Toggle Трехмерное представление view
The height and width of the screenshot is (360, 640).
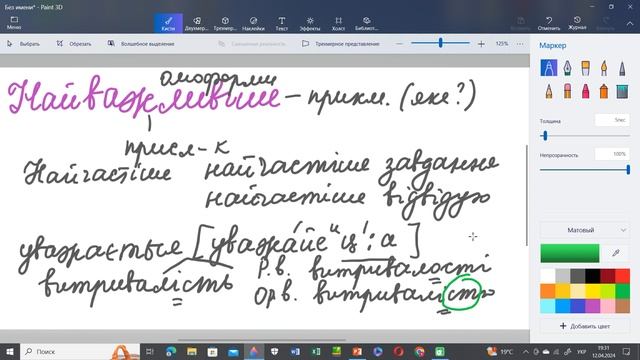pyautogui.click(x=341, y=44)
